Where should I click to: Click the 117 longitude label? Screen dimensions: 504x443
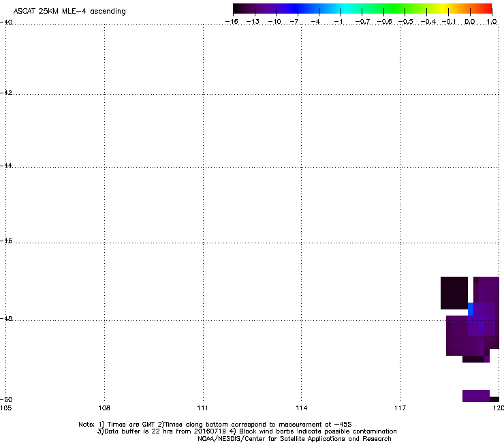coord(400,408)
